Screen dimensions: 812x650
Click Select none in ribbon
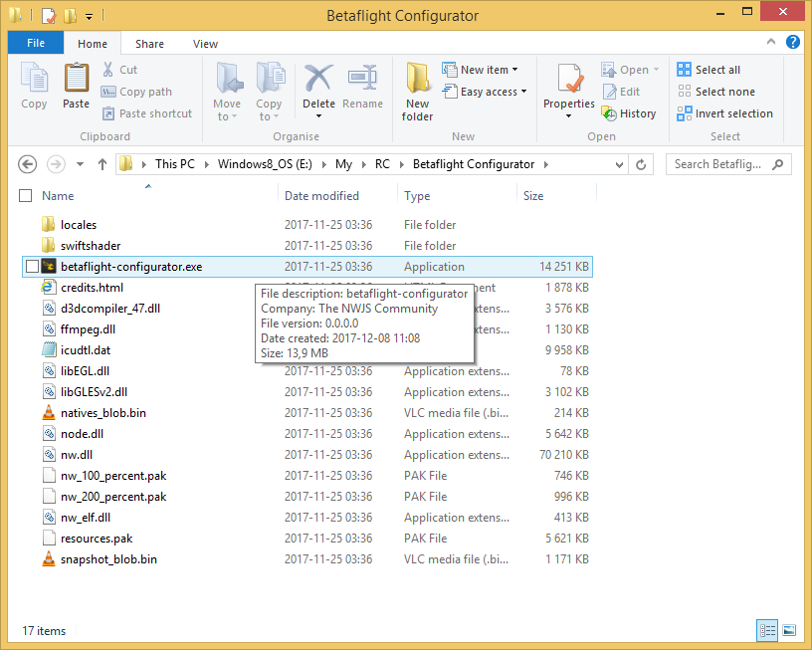point(715,92)
